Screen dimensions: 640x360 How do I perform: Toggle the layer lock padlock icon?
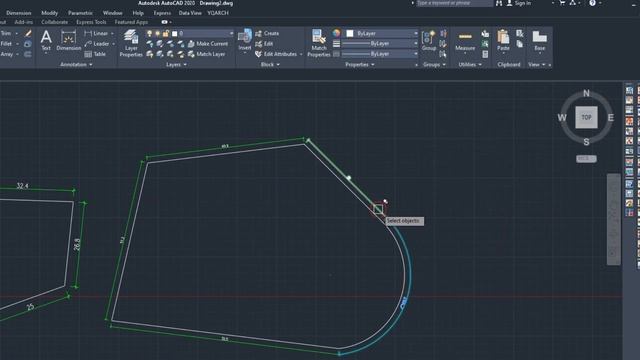click(166, 33)
